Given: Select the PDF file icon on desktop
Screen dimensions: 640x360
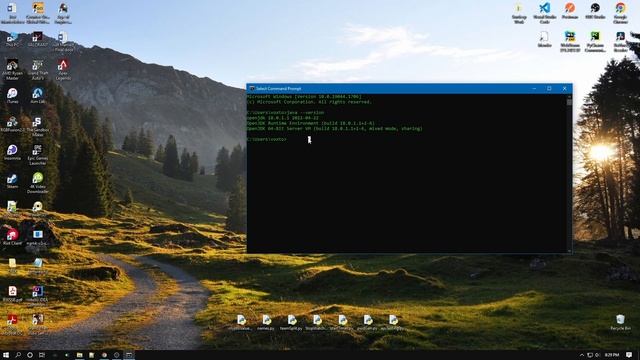Looking at the screenshot, I should (12, 294).
